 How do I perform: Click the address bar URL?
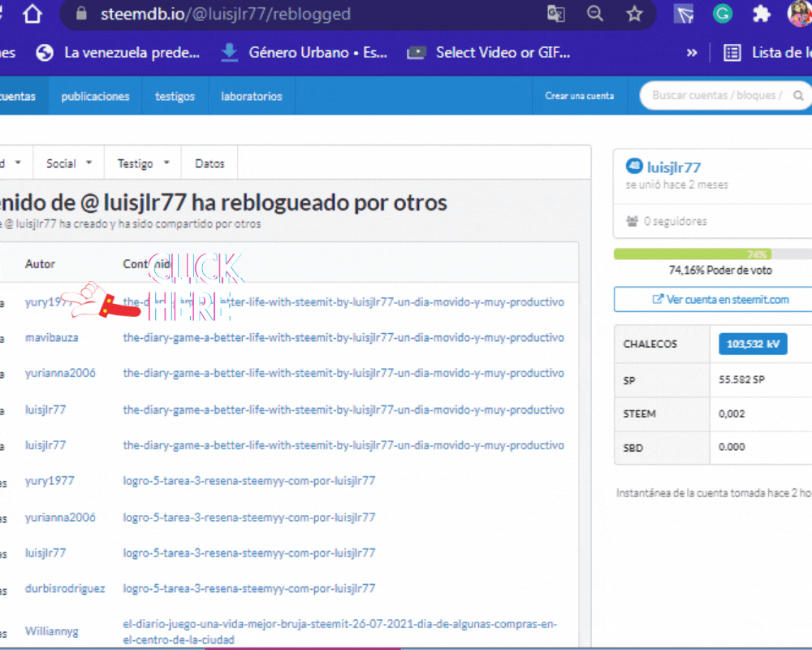(x=226, y=14)
